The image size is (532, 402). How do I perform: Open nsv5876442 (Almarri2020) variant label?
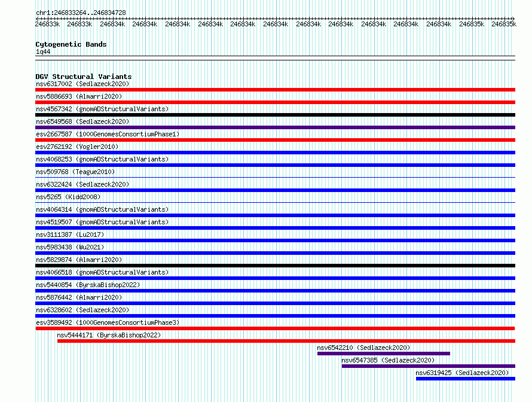(x=79, y=297)
